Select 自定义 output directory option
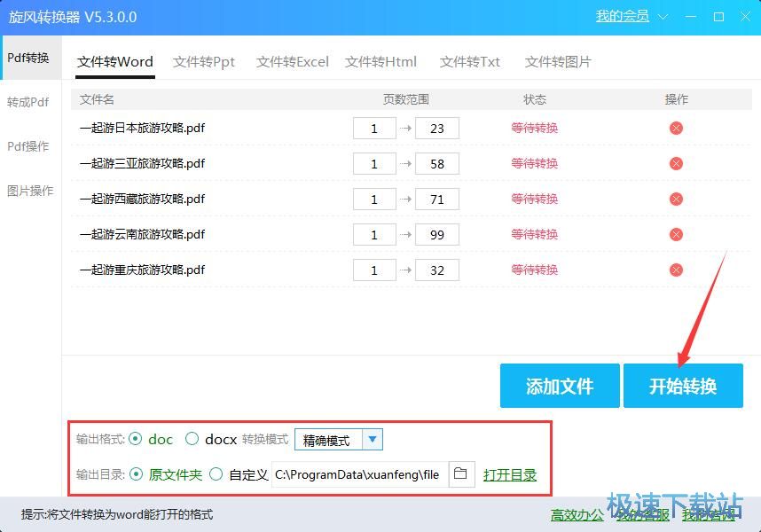The width and height of the screenshot is (761, 532). [x=216, y=474]
